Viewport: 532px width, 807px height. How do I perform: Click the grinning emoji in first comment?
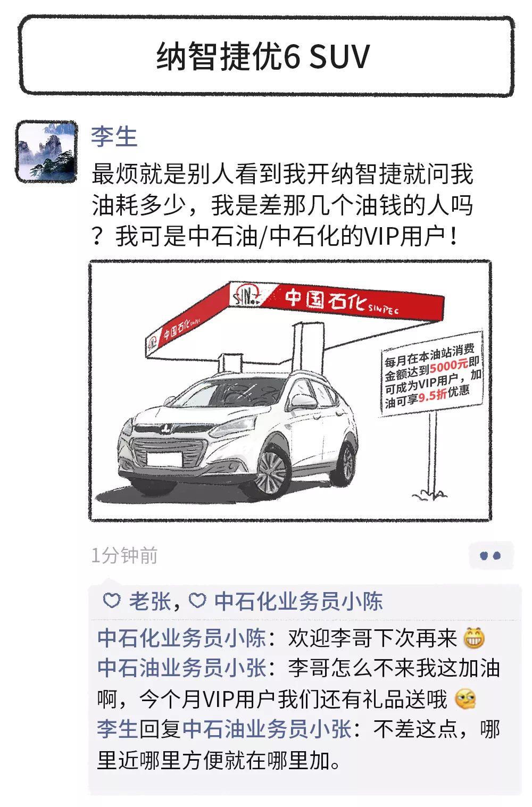[x=474, y=638]
